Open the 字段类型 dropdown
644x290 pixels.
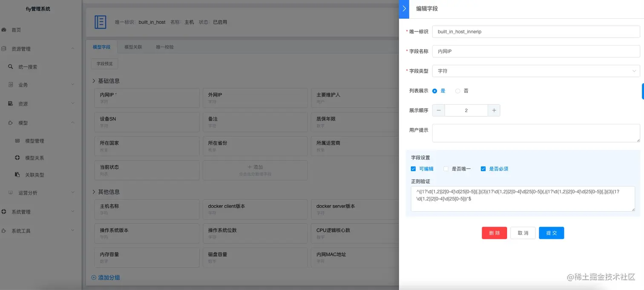pos(536,71)
